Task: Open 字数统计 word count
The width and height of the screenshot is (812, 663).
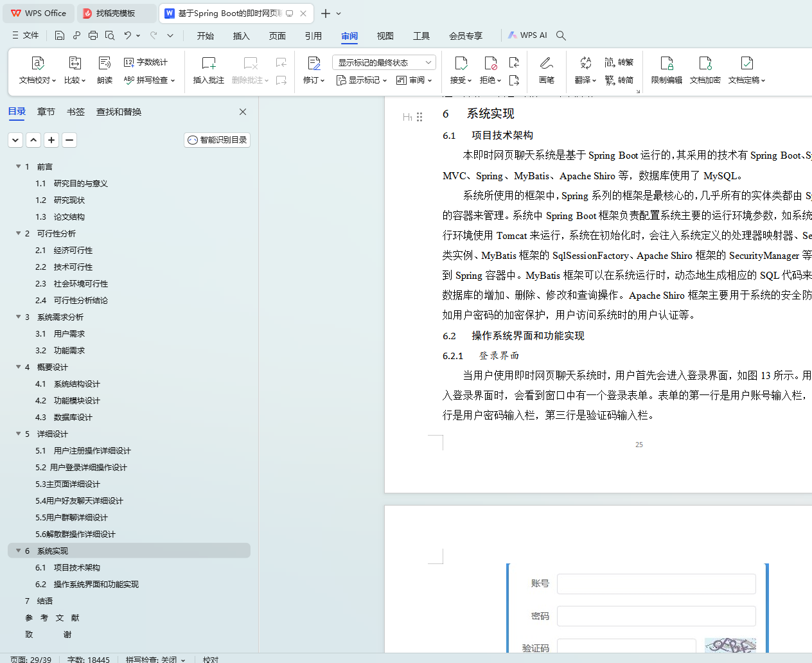Action: [x=146, y=62]
